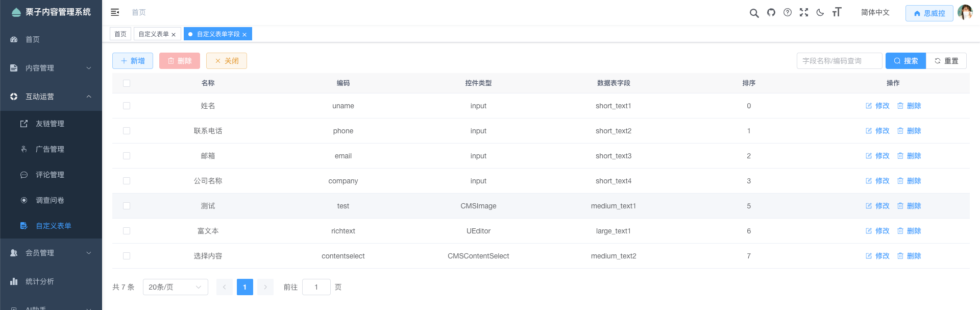Open the GitHub repository icon
980x310 pixels.
[x=771, y=12]
